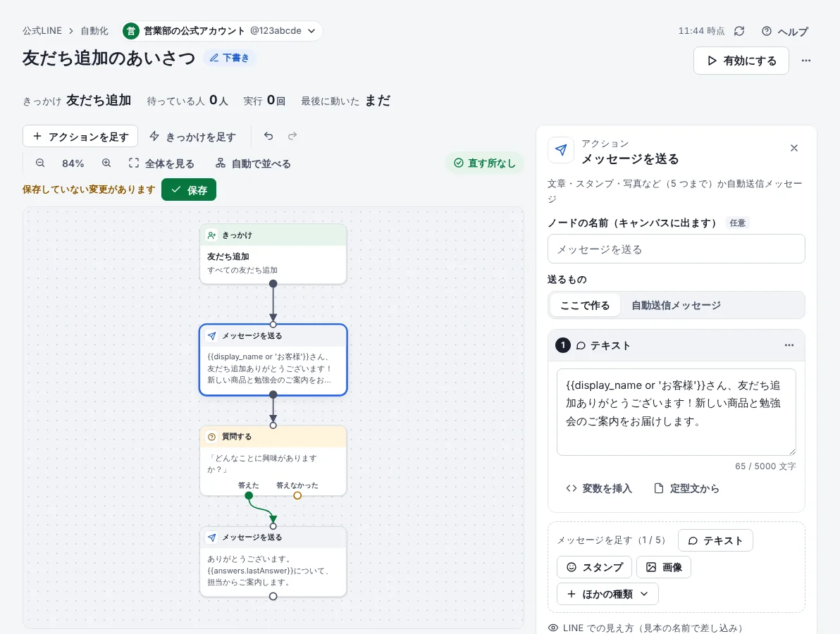Click the 有効にする button

point(741,61)
